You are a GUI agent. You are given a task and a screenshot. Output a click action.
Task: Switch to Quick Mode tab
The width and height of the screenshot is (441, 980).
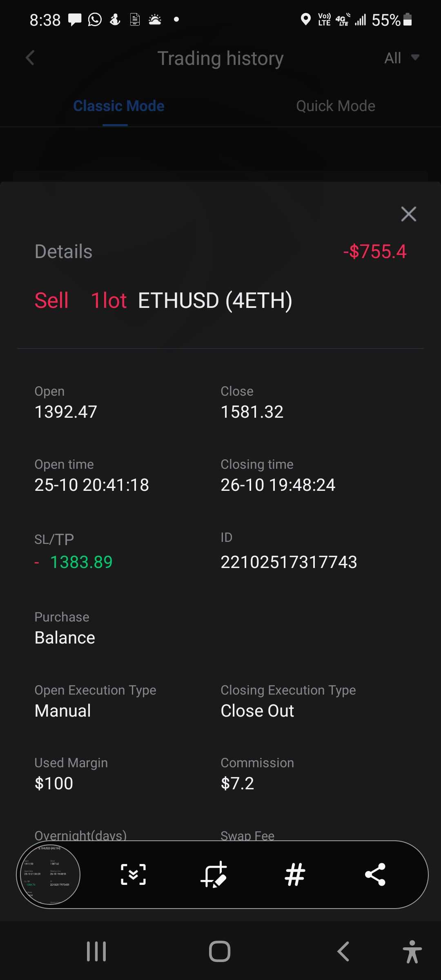click(x=335, y=106)
